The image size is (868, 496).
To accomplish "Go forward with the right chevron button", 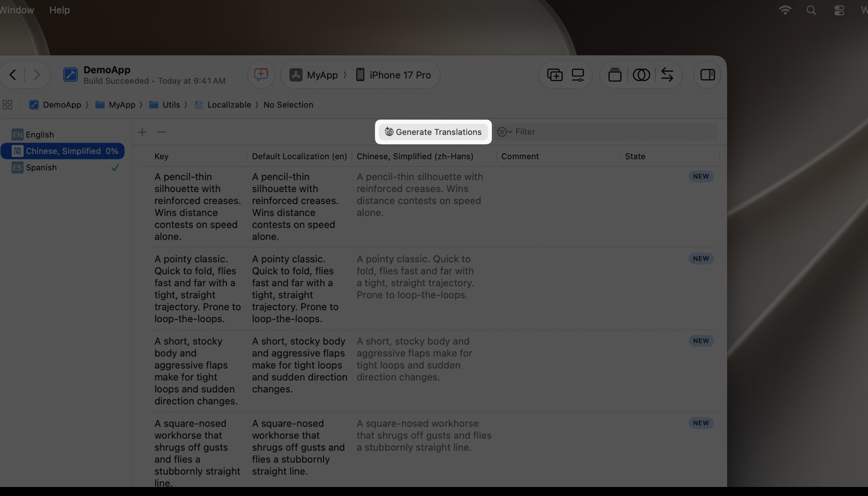I will 37,75.
